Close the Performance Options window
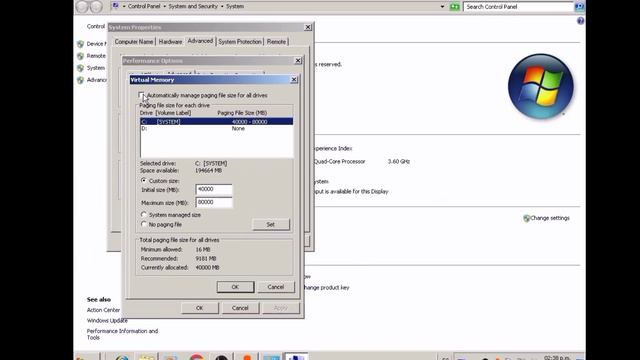 pos(298,60)
